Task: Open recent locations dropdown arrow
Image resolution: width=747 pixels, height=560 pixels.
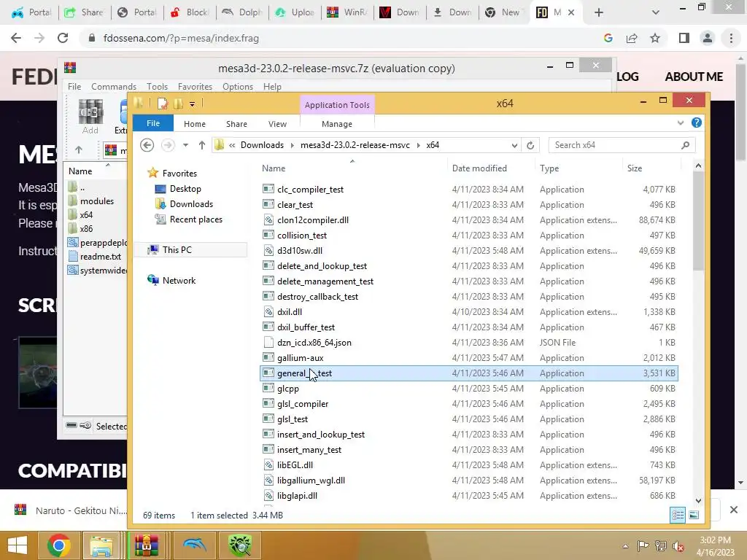Action: (186, 145)
